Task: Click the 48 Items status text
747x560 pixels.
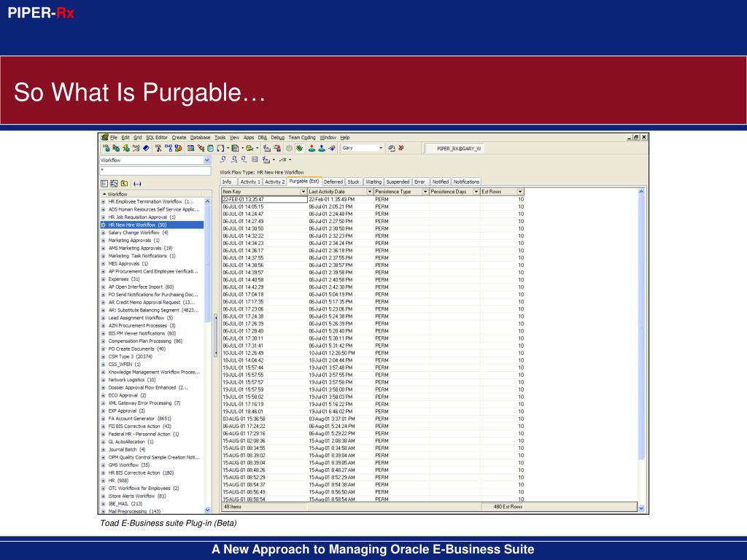Action: click(x=233, y=507)
